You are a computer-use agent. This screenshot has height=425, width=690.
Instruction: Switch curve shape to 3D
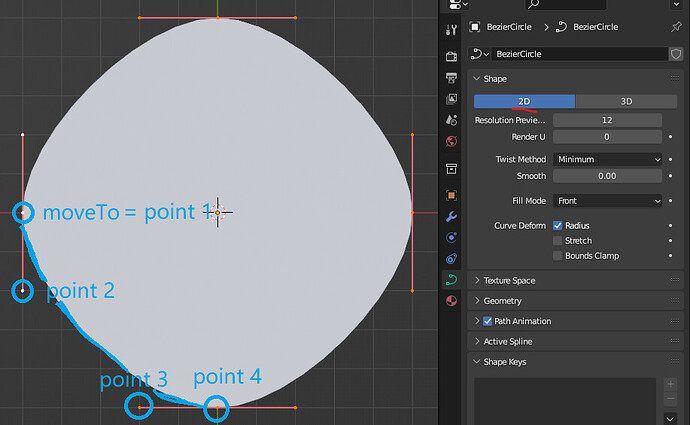[626, 101]
